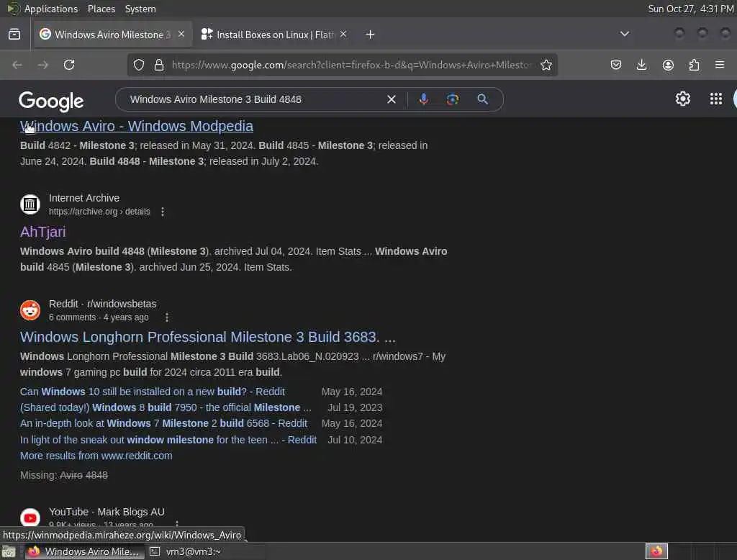Select Firefox window in taskbar
The image size is (737, 560).
pos(85,551)
